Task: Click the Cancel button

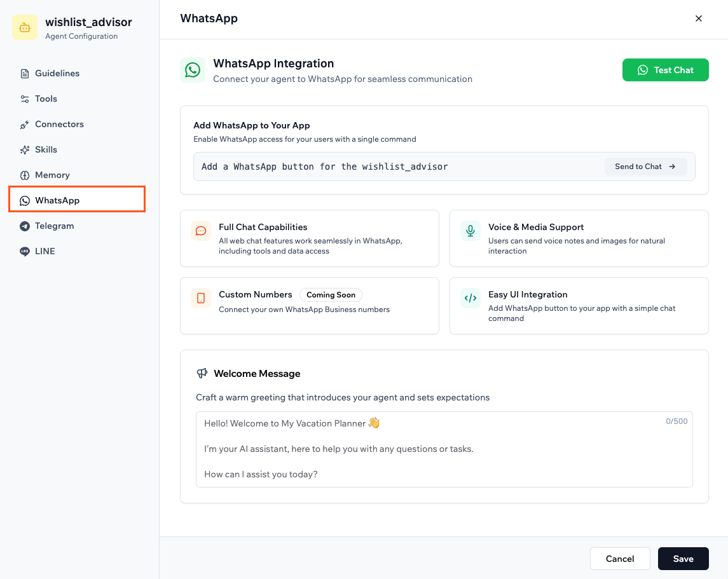Action: pyautogui.click(x=620, y=559)
